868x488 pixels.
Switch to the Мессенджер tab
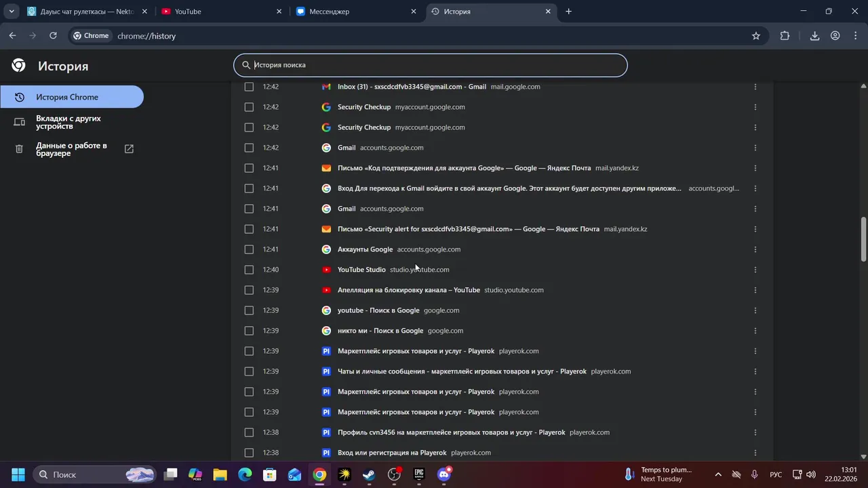(x=357, y=12)
